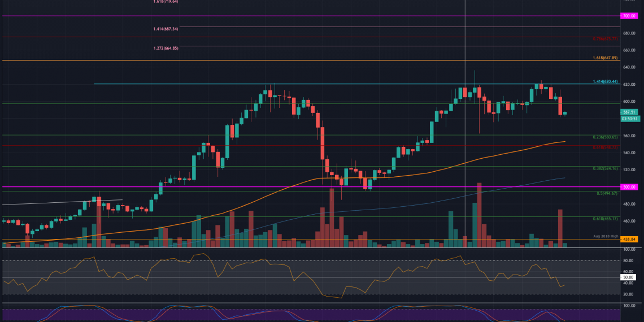
Task: Select the 1.618(719.64) label at the top
Action: (x=166, y=2)
